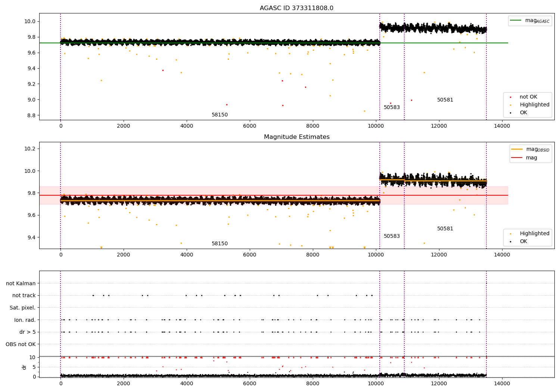Click the rotated 'dr' y-axis label
Viewport: 560px width, 392px height.
click(24, 367)
